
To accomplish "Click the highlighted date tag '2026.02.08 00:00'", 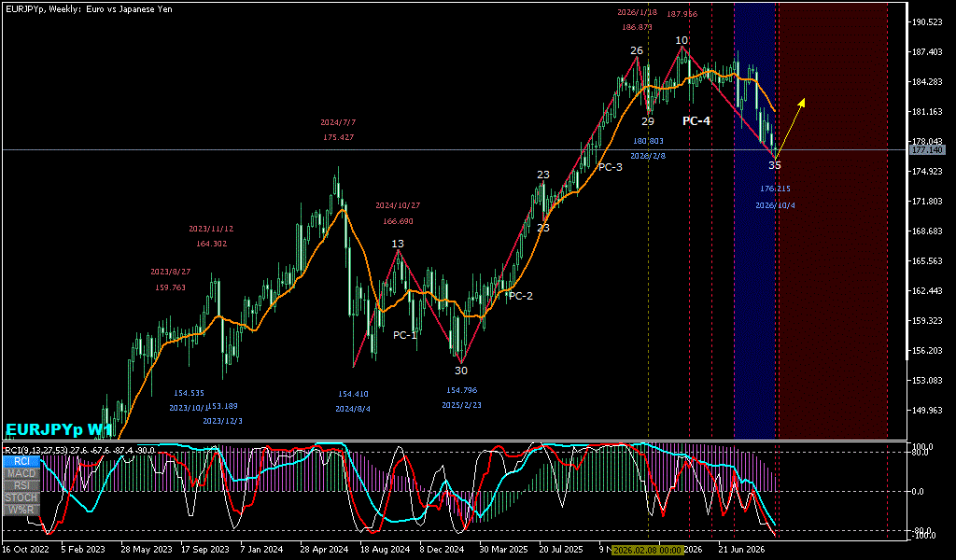I will pos(647,550).
